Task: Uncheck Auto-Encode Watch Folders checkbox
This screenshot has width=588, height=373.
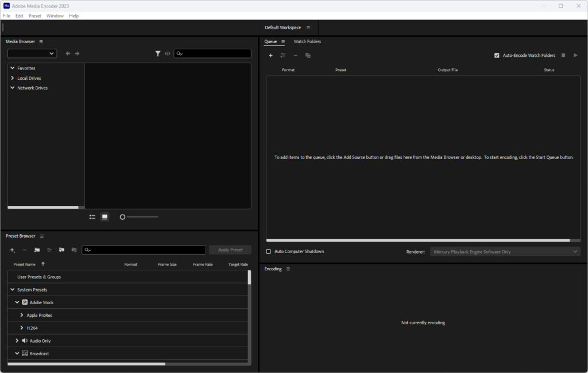Action: pos(497,56)
